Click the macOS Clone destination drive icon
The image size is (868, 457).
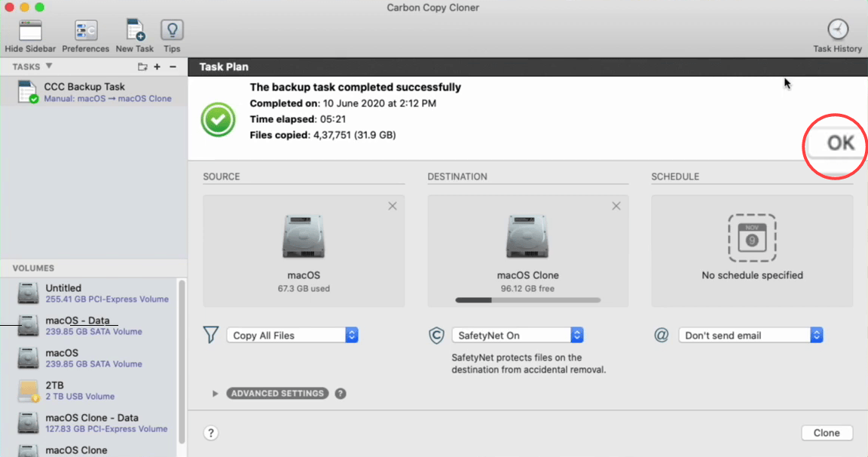(527, 237)
